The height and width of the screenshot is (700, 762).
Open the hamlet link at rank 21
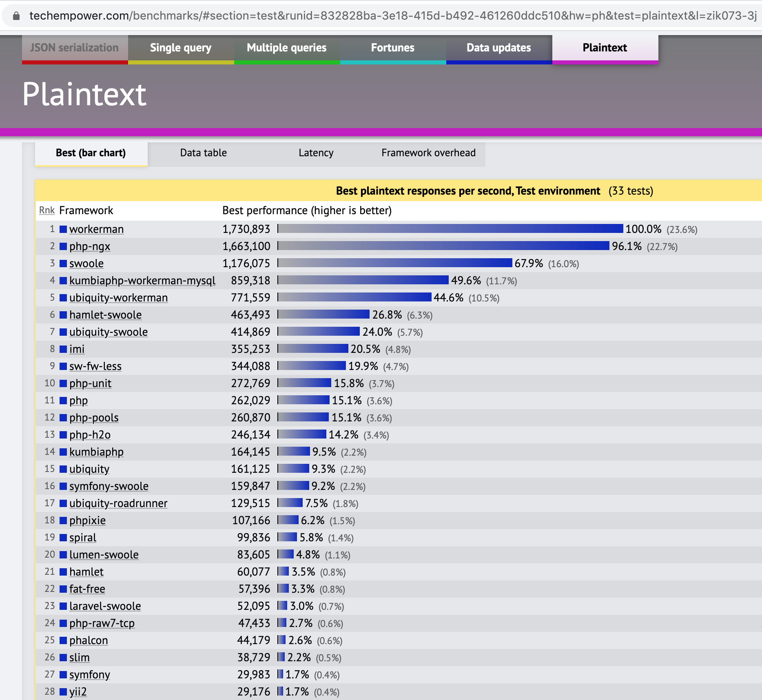[x=86, y=572]
